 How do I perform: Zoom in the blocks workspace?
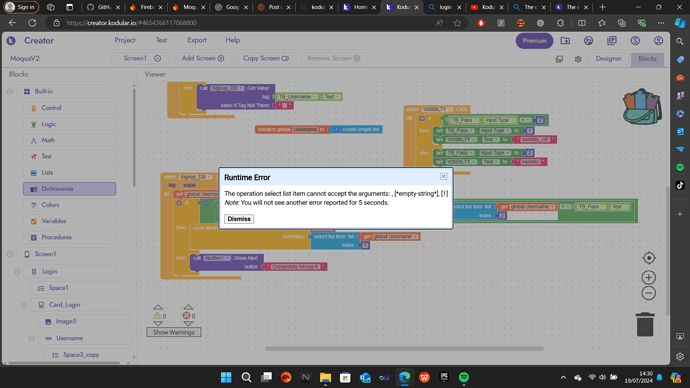coord(648,278)
